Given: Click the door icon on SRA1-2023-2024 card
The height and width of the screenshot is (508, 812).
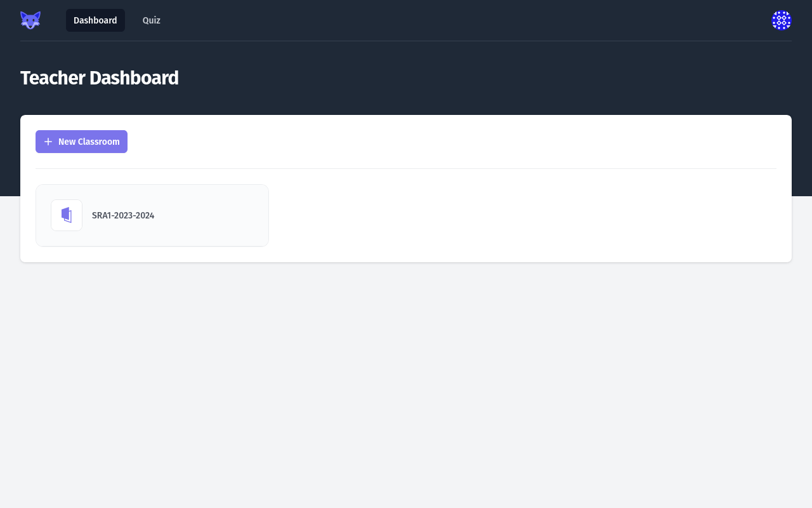Looking at the screenshot, I should tap(66, 215).
